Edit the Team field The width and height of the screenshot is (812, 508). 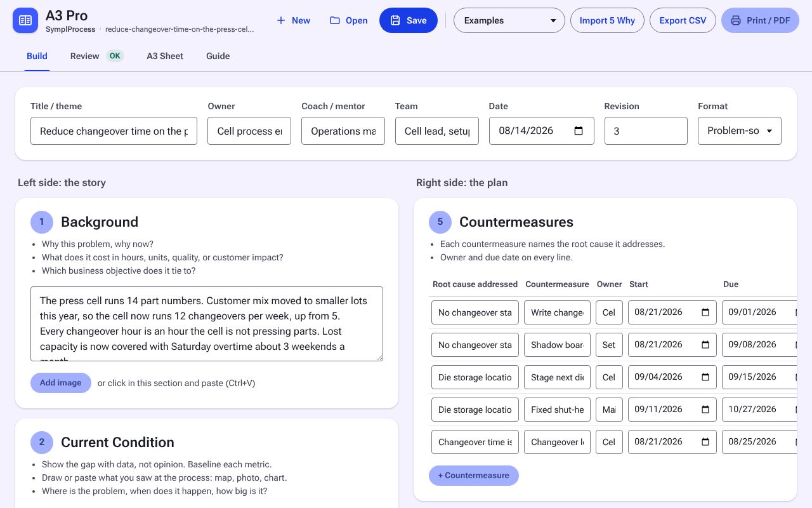(437, 131)
